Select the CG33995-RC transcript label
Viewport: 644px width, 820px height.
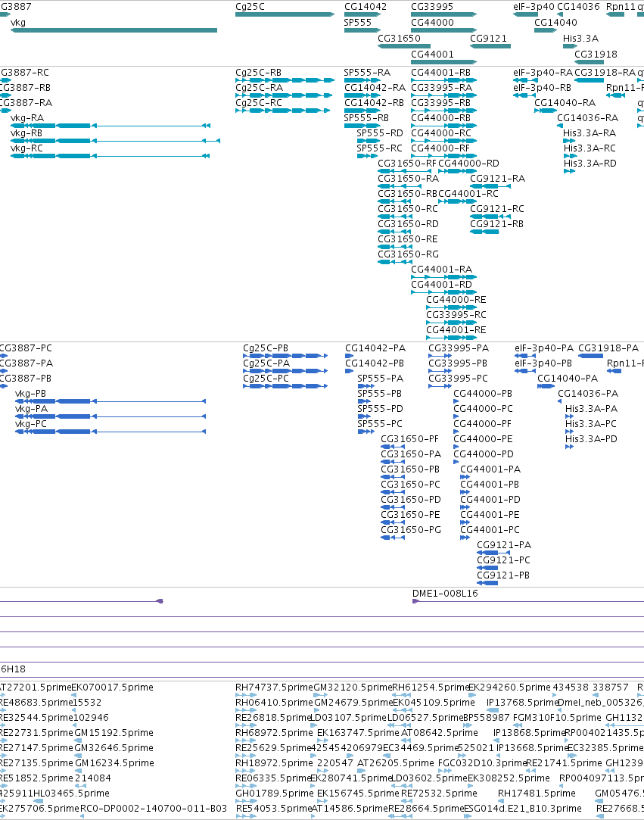coord(456,315)
